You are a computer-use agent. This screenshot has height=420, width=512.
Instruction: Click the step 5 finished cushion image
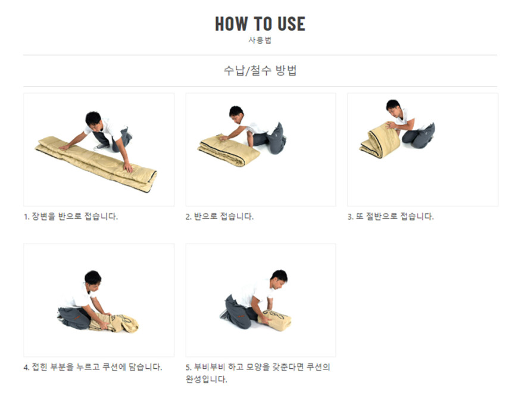coord(261,300)
